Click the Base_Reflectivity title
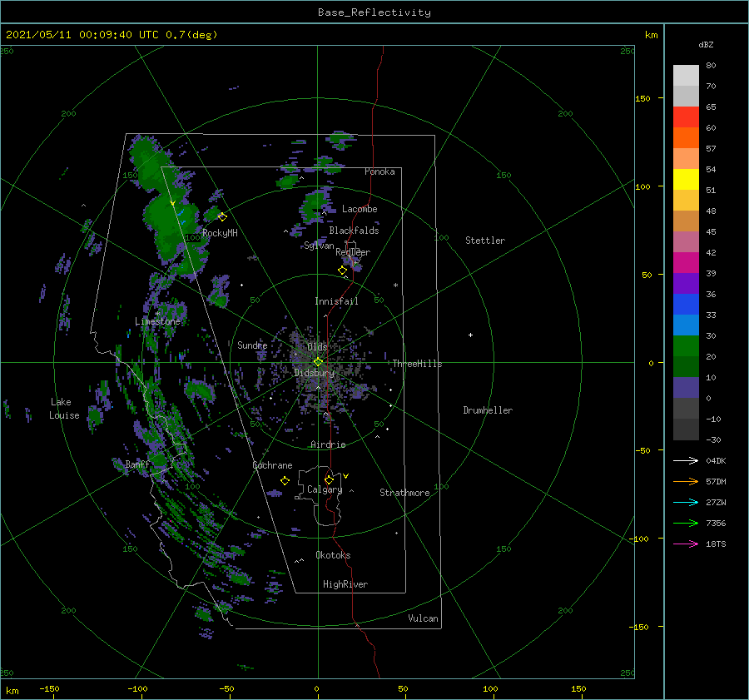Viewport: 749px width, 700px height. coord(374,12)
